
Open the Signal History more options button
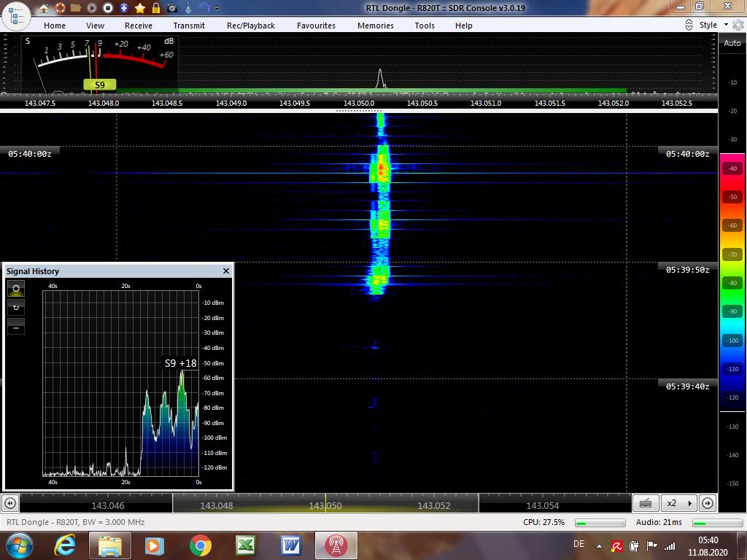point(16,327)
